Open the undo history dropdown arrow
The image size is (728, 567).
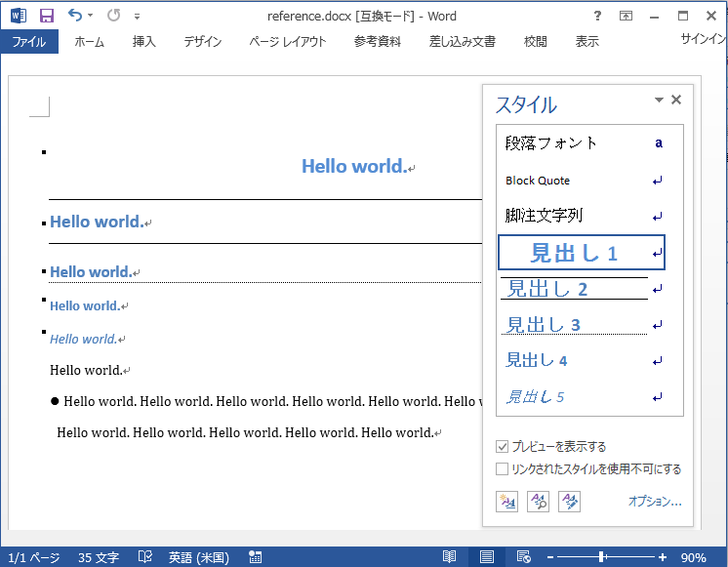[90, 16]
